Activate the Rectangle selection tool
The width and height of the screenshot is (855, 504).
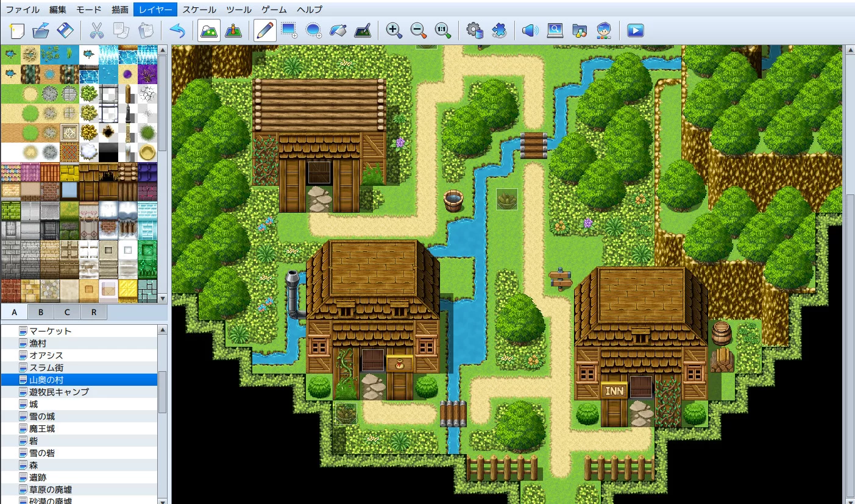point(289,30)
